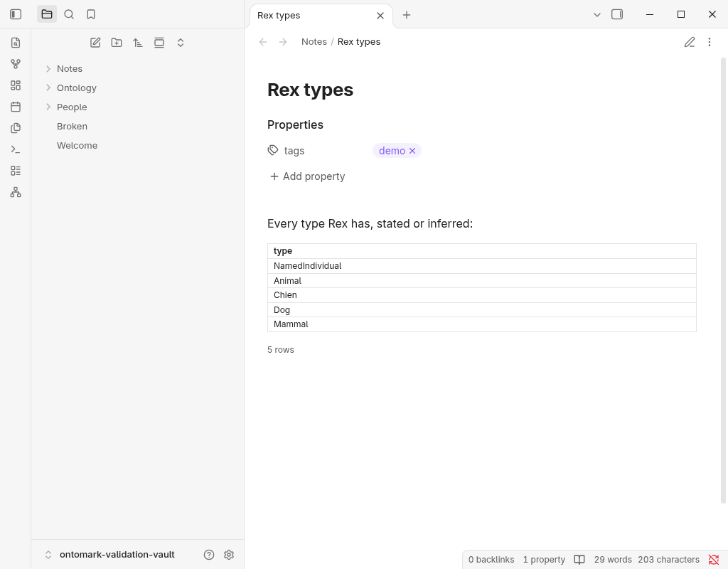Viewport: 728px width, 569px height.
Task: Click Rex types in the breadcrumb
Action: [x=359, y=42]
